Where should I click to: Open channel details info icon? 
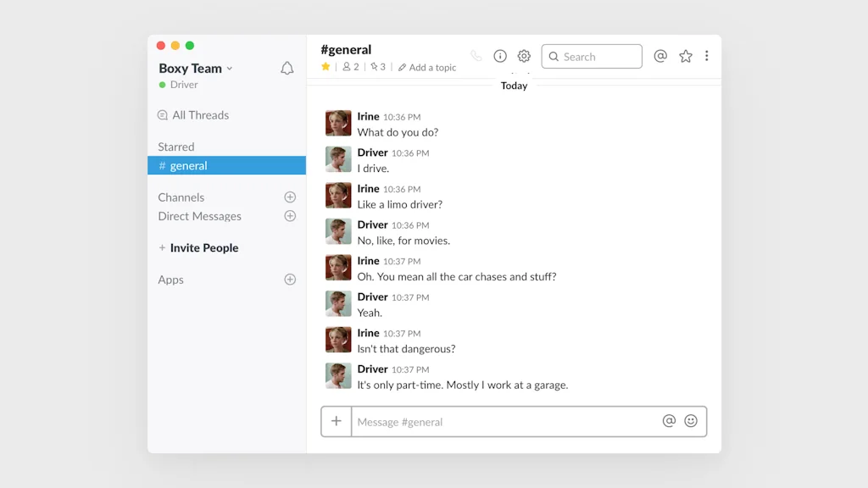tap(500, 56)
